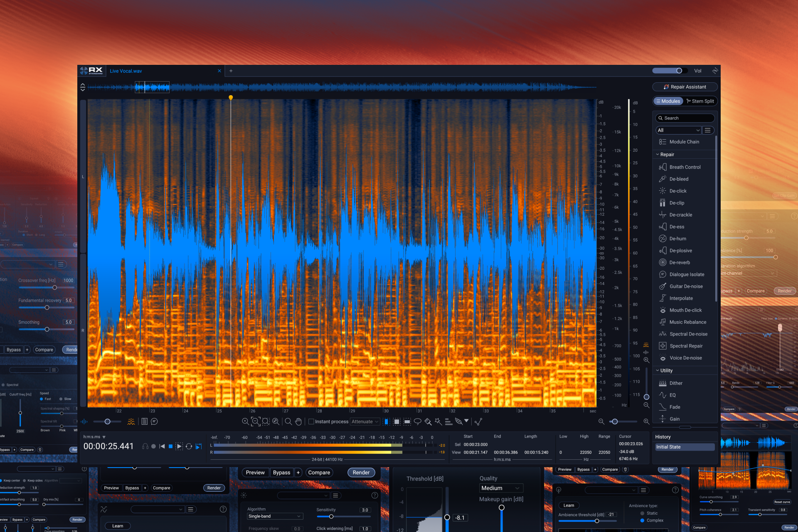This screenshot has height=532, width=798.
Task: Select the Lasso selection tool
Action: (418, 421)
